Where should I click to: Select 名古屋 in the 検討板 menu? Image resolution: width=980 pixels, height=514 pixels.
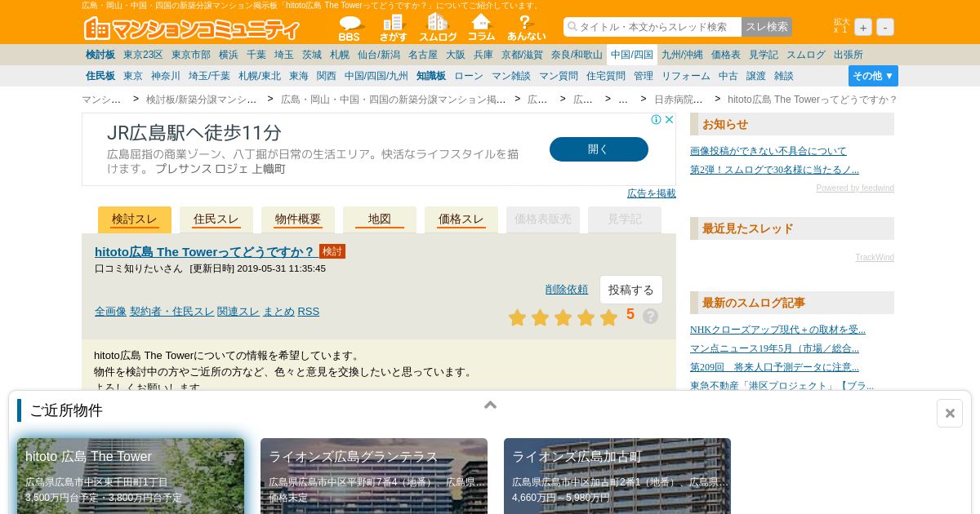click(423, 55)
